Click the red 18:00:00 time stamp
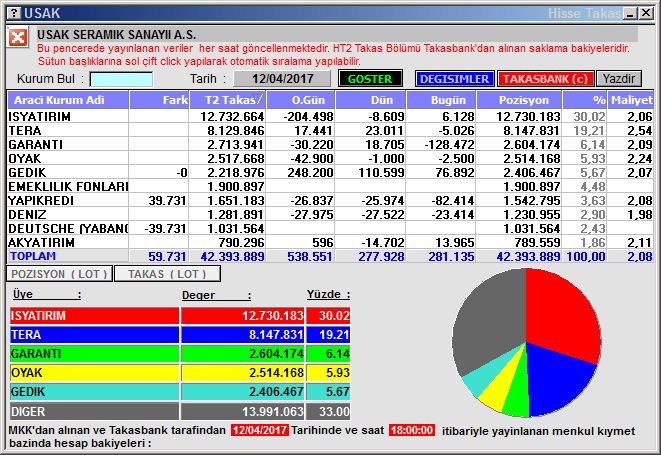Image resolution: width=661 pixels, height=455 pixels. (412, 430)
